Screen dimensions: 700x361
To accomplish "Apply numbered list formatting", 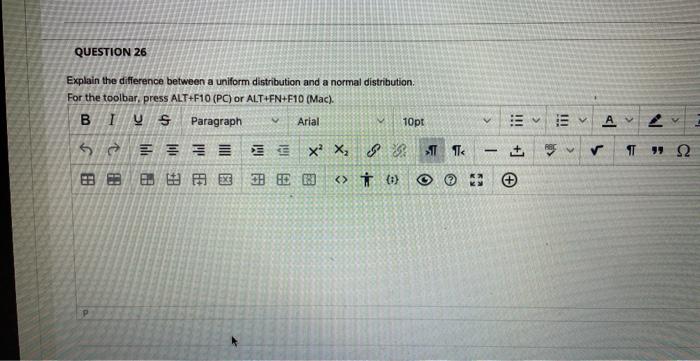I will coord(561,120).
